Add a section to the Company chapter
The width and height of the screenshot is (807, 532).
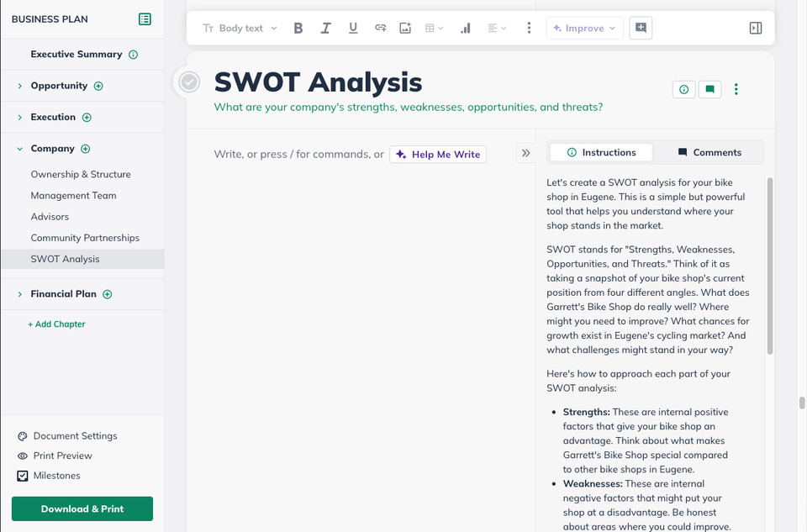click(x=86, y=149)
